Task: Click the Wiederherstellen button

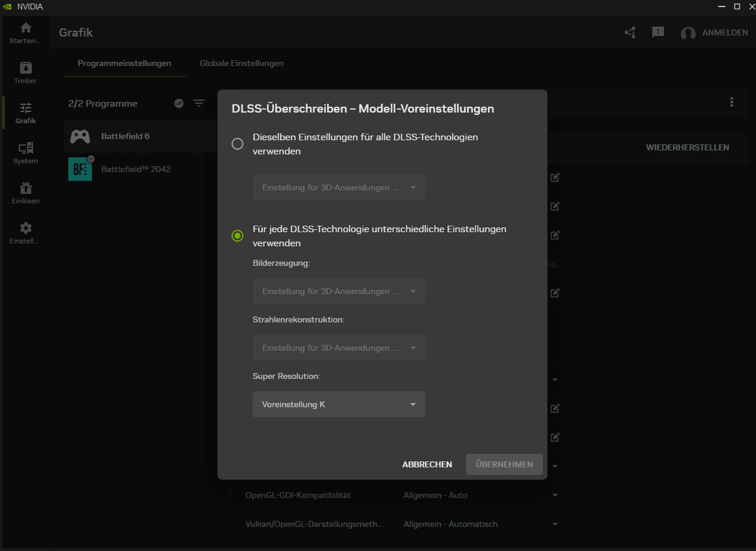Action: tap(688, 147)
